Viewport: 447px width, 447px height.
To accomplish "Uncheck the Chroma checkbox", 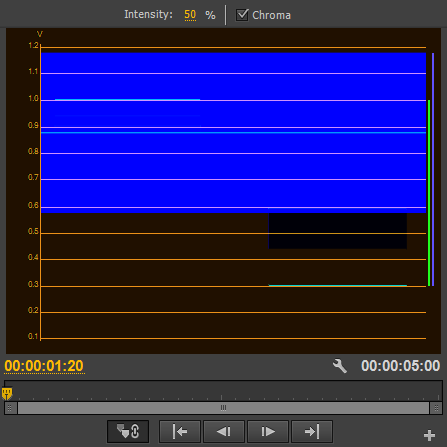I will coord(242,15).
